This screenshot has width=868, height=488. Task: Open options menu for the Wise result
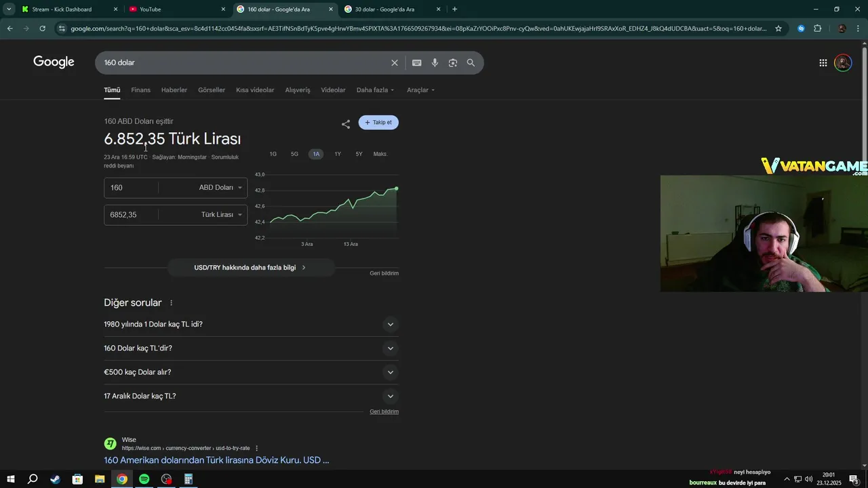click(x=256, y=448)
